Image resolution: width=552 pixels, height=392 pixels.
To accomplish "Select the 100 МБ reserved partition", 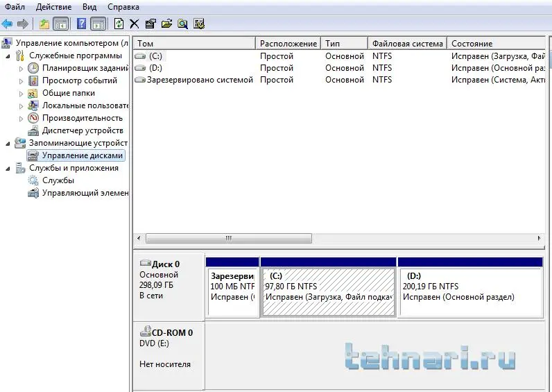I will 232,288.
